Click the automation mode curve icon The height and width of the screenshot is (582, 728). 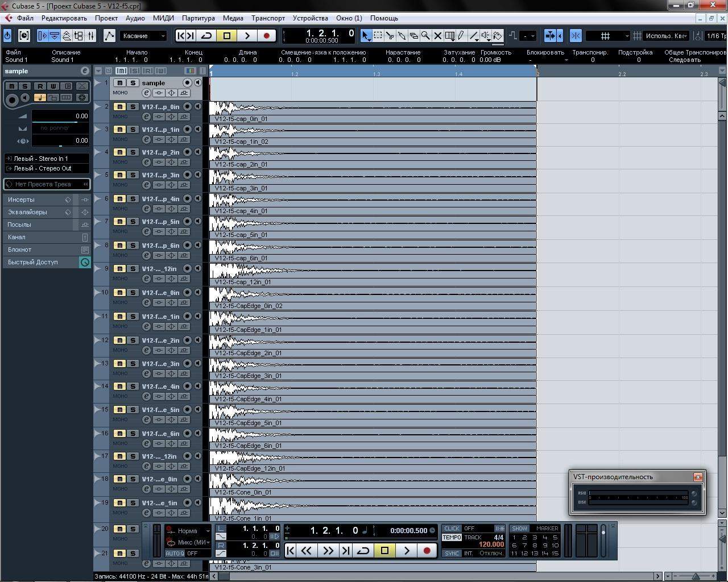(x=109, y=36)
